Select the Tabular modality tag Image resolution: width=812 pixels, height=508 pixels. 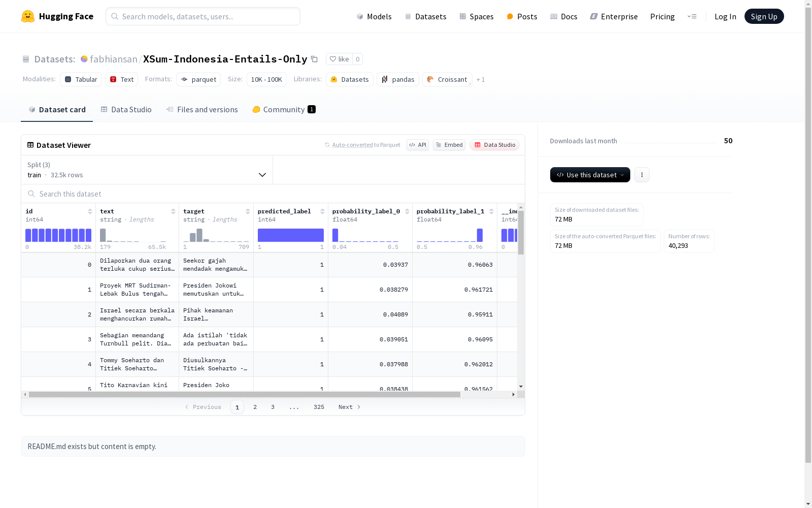click(x=81, y=79)
